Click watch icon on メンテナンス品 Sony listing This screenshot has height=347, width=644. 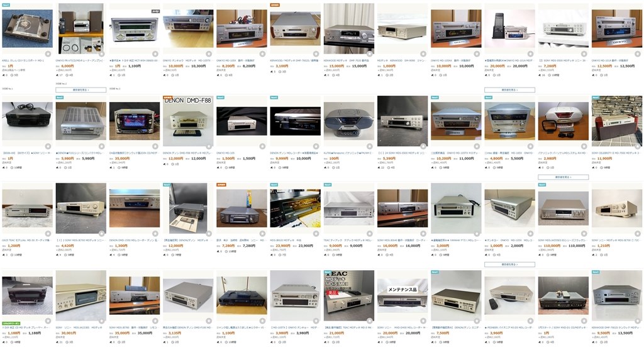(x=423, y=321)
